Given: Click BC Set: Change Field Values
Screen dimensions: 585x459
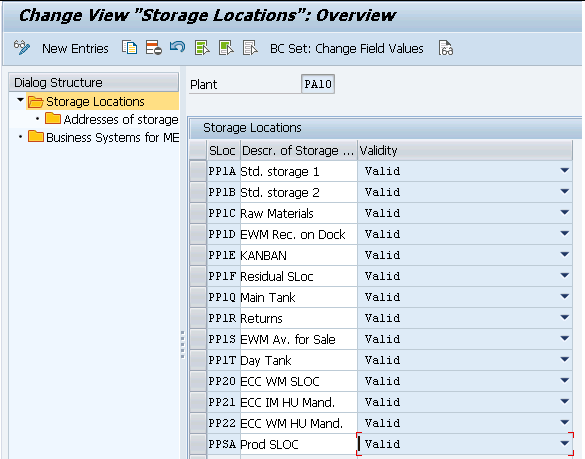Looking at the screenshot, I should (x=347, y=49).
